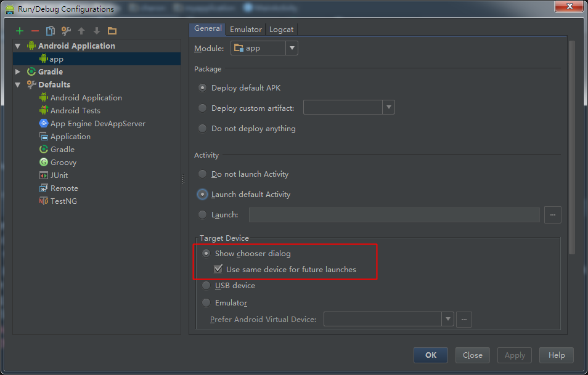The height and width of the screenshot is (375, 588).
Task: Collapse the Defaults tree group
Action: [18, 85]
